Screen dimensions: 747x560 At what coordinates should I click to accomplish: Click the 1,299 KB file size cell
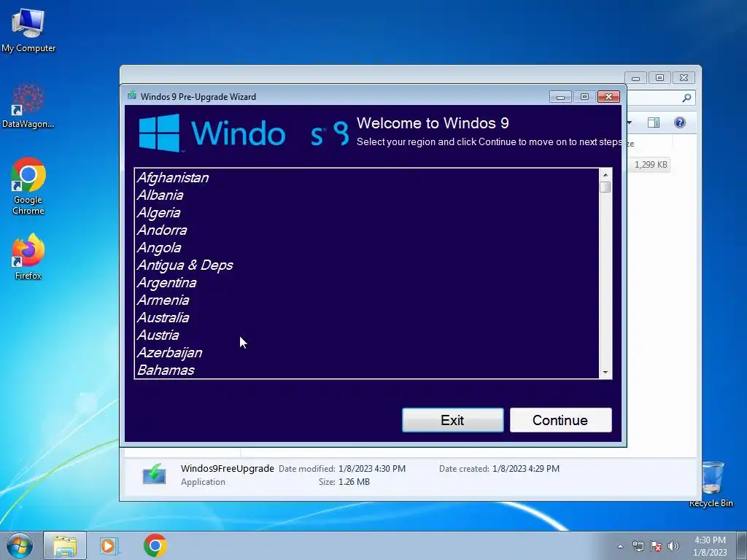[x=650, y=165]
